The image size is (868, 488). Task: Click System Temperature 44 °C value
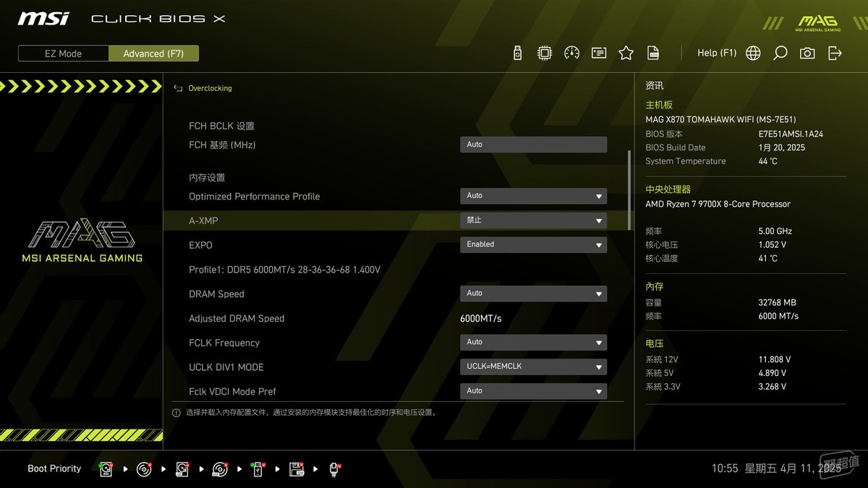coord(767,161)
